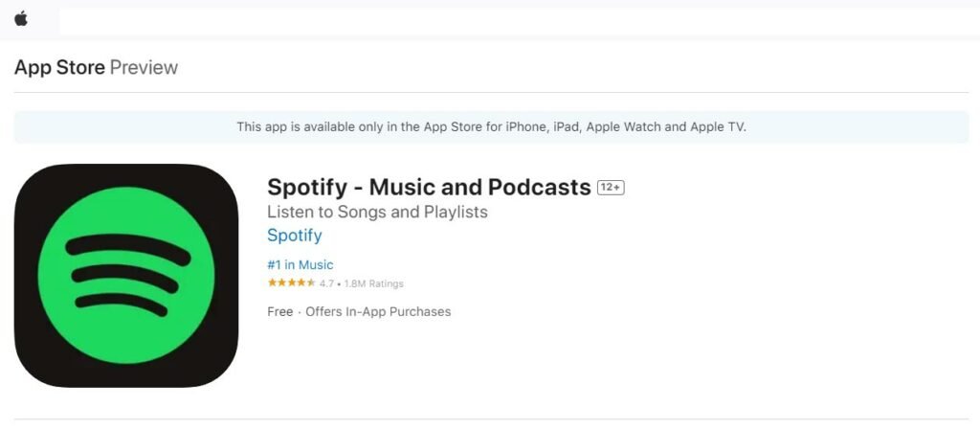Viewport: 980px width, 429px height.
Task: Click the Apple Watch text in banner
Action: coord(622,126)
